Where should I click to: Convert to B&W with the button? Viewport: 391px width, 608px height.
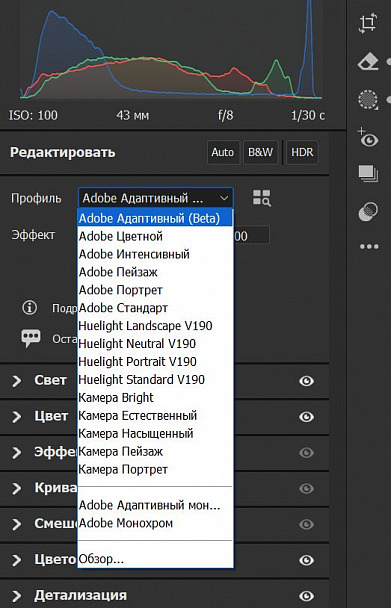pyautogui.click(x=260, y=152)
